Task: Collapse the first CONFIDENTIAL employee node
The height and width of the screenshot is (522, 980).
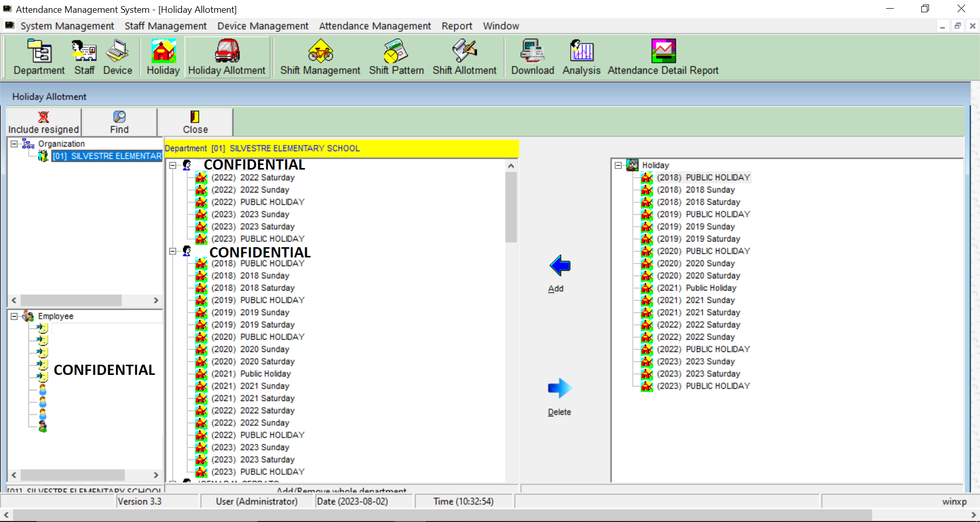Action: click(x=173, y=165)
